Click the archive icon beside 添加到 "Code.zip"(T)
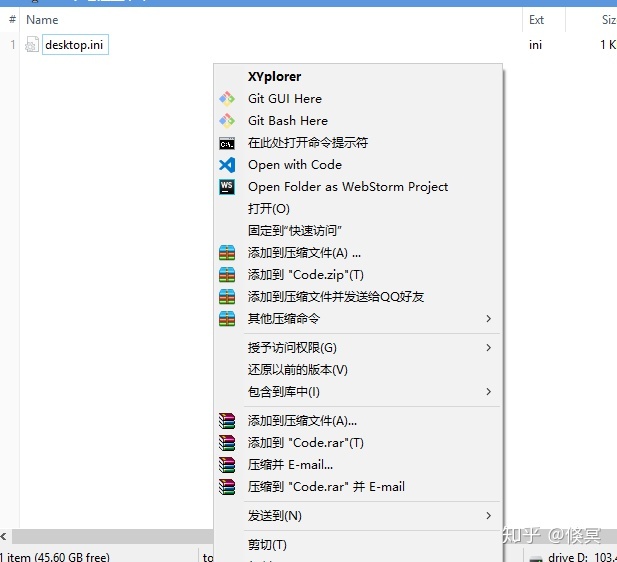This screenshot has height=562, width=617. click(x=227, y=275)
